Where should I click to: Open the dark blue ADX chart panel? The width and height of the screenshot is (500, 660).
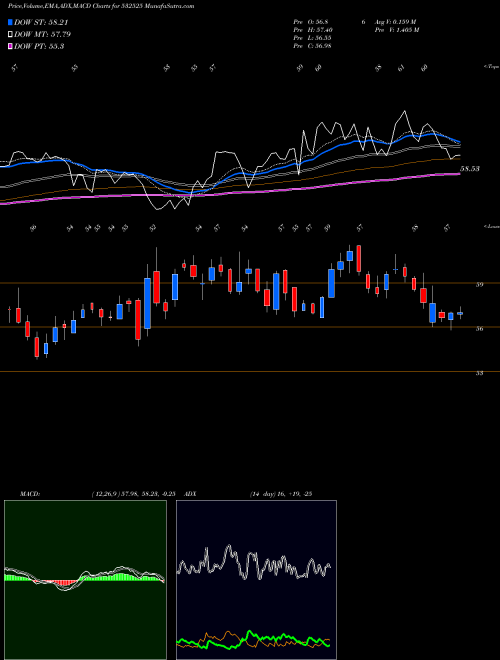tap(257, 580)
